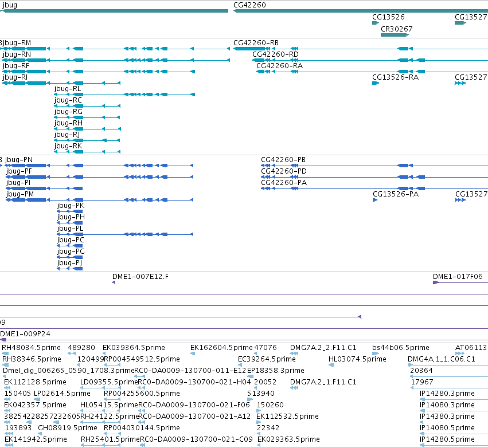The width and height of the screenshot is (488, 448).
Task: Click the CR30267 gene arrow glyph
Action: click(395, 35)
